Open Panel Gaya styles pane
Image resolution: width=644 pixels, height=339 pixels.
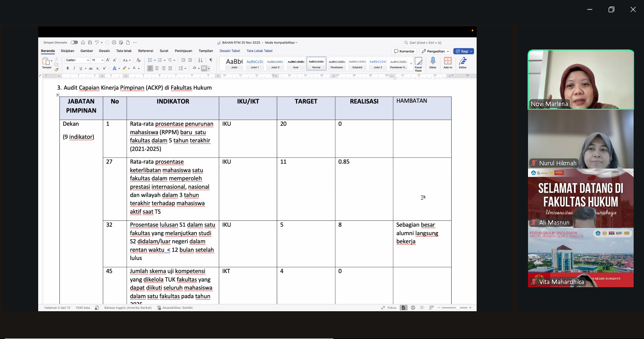pyautogui.click(x=418, y=64)
